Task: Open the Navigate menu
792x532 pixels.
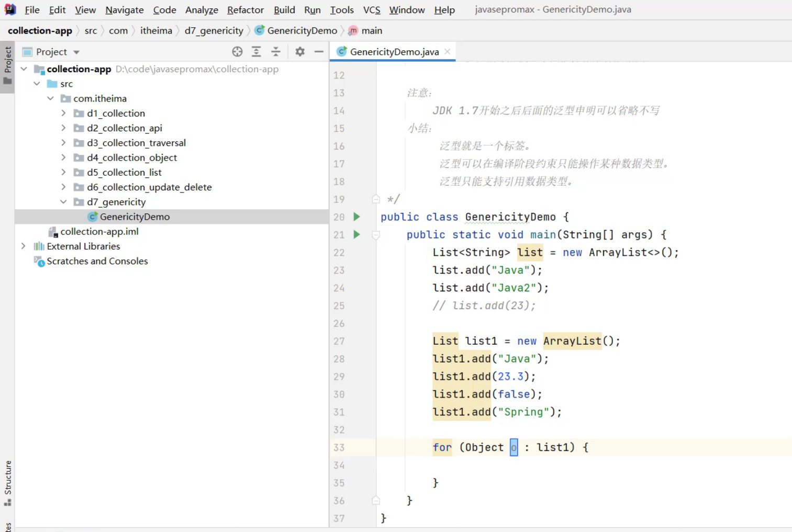Action: click(x=125, y=10)
